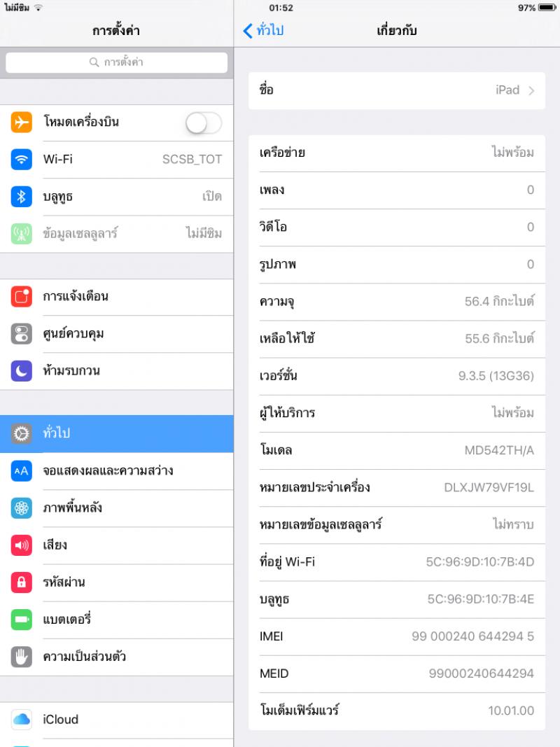The height and width of the screenshot is (747, 560).
Task: Tap the red sound speaker icon
Action: click(x=22, y=545)
